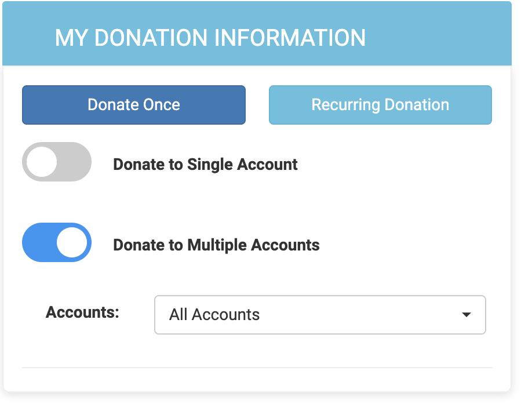Click the "Donate to Single Account" label

(205, 165)
